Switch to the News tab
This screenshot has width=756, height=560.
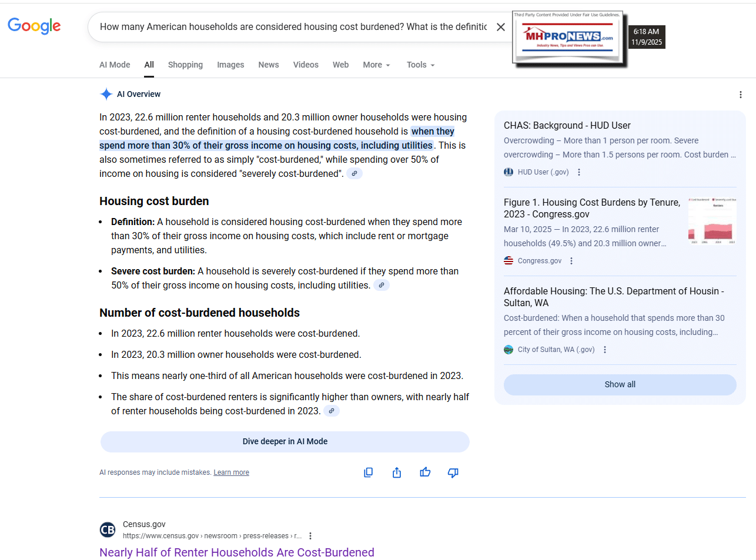pos(269,65)
